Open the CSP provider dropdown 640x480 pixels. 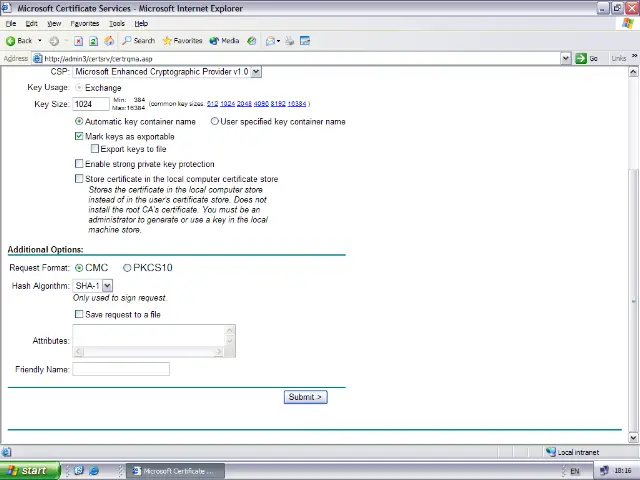[x=256, y=72]
